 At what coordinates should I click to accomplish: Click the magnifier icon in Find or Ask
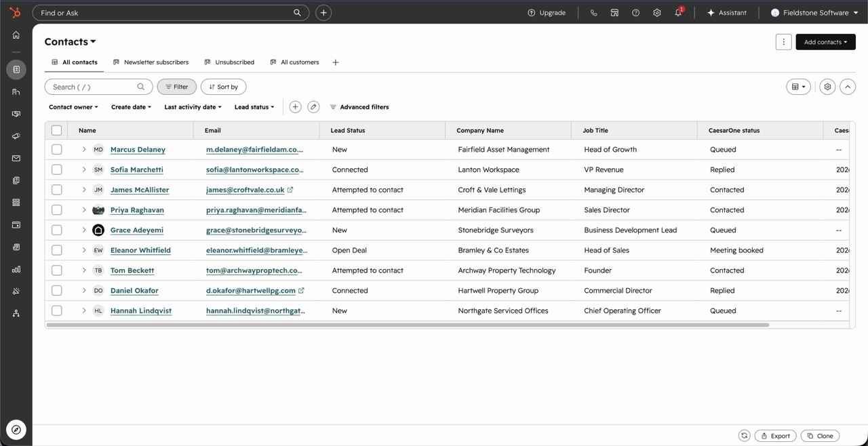(x=297, y=13)
